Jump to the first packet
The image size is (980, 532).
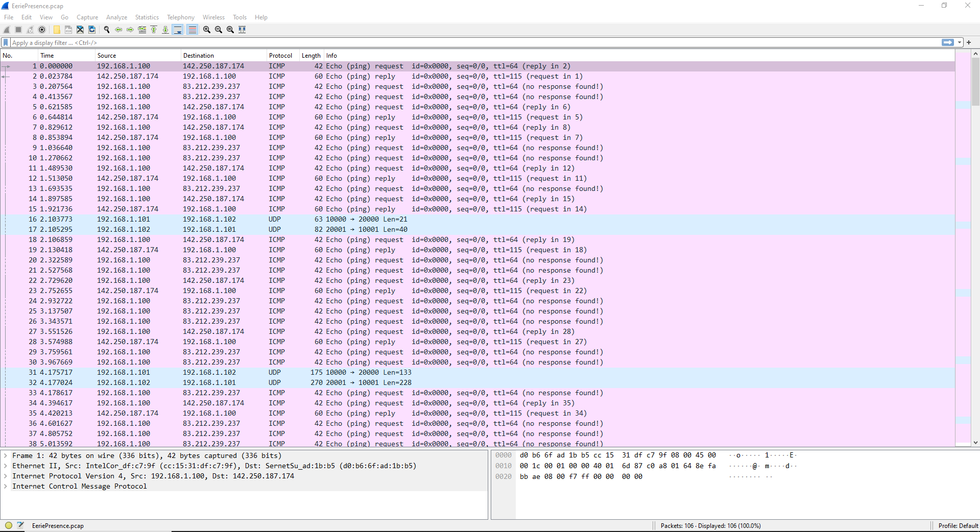click(x=154, y=30)
